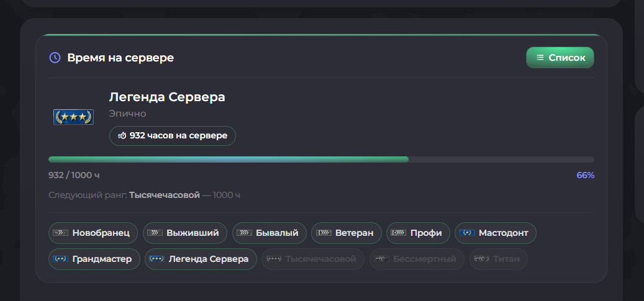Click the Бессмертный rifle badge icon

click(x=381, y=259)
